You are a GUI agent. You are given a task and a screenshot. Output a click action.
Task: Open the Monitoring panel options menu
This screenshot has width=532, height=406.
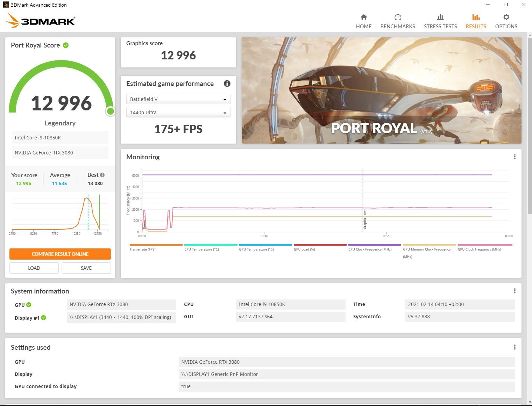(515, 157)
